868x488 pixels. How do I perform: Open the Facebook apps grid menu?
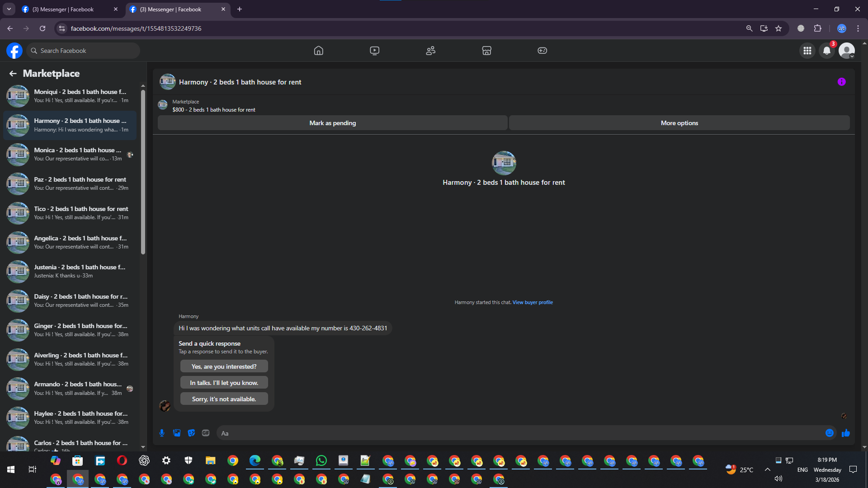(x=807, y=51)
